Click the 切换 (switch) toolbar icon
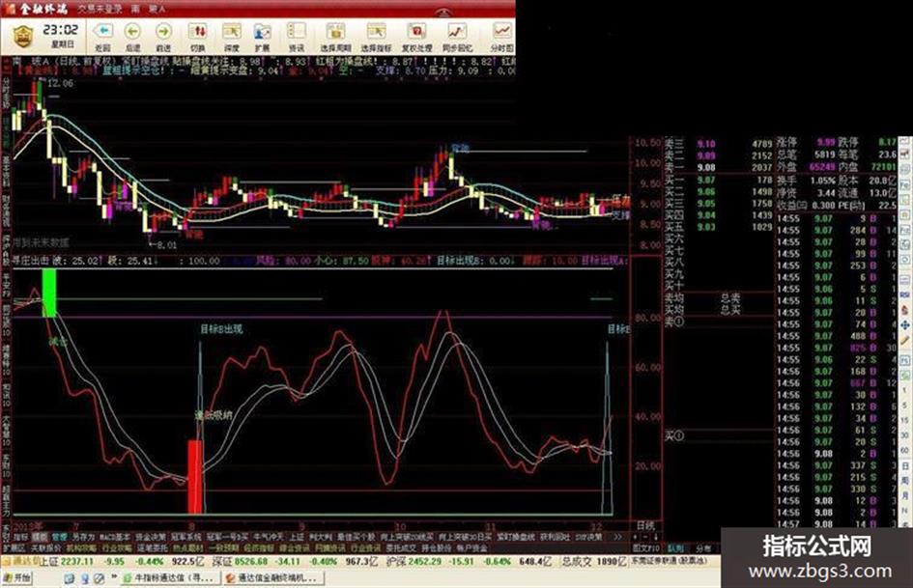 pyautogui.click(x=198, y=36)
